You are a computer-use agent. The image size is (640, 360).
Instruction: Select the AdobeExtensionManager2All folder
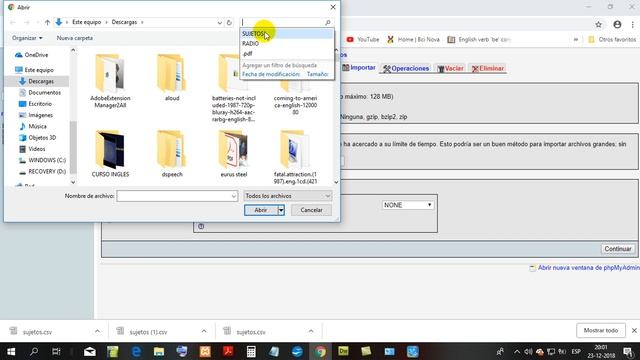click(x=110, y=81)
